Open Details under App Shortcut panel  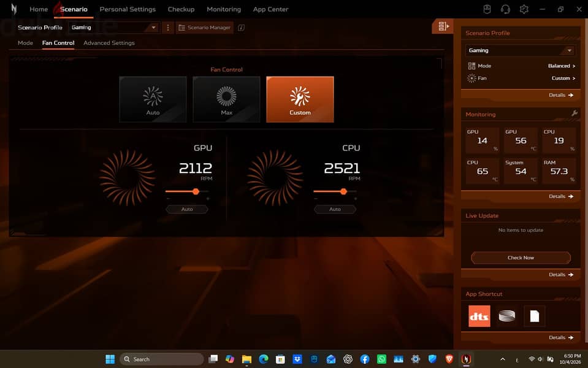coord(561,337)
